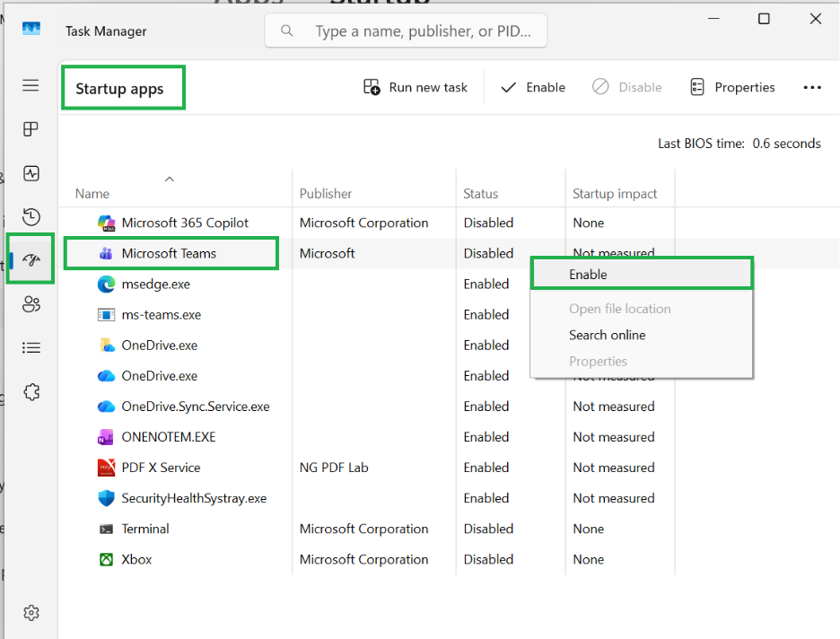
Task: Click Enable in the top toolbar
Action: pyautogui.click(x=532, y=87)
